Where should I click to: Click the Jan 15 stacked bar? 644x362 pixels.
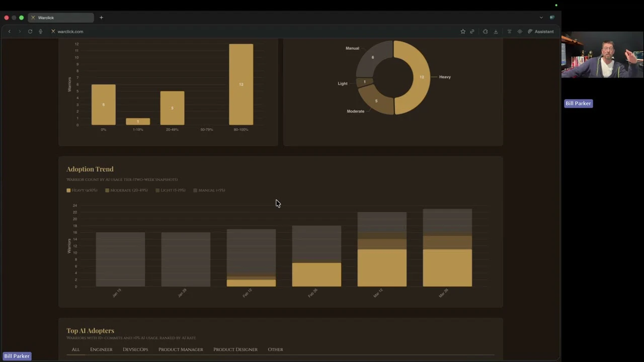pos(120,259)
